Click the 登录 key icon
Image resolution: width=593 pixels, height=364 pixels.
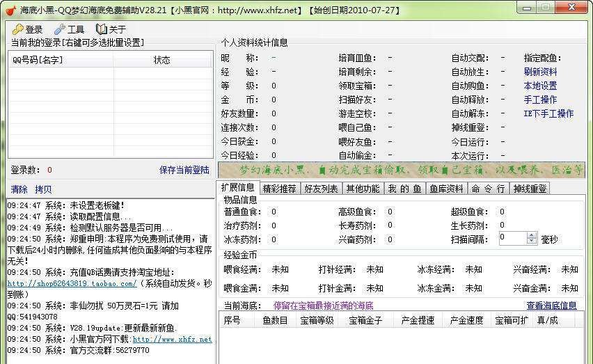18,29
